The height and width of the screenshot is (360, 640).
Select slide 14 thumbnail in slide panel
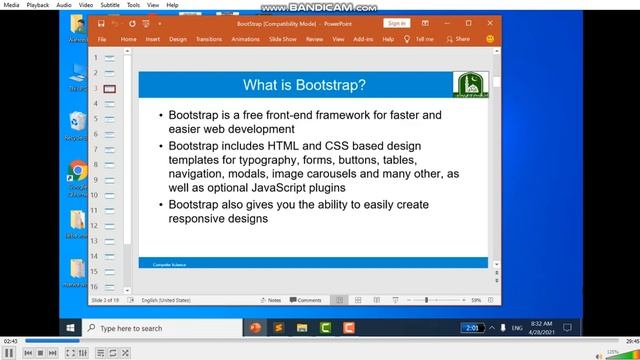[109, 256]
